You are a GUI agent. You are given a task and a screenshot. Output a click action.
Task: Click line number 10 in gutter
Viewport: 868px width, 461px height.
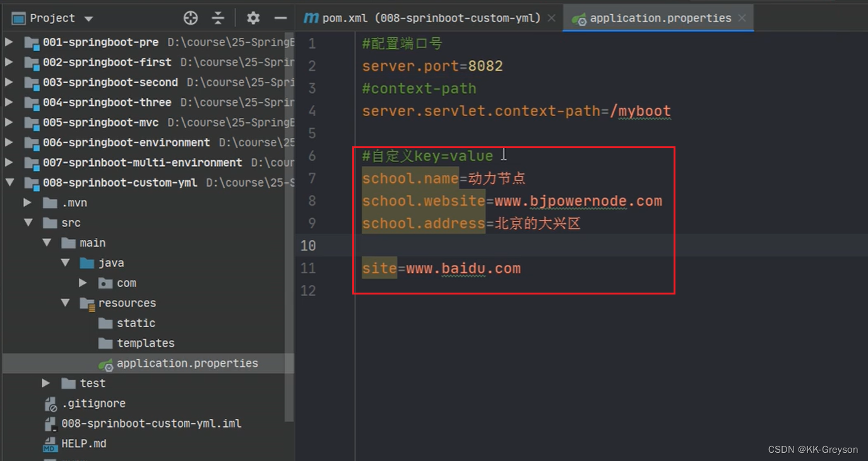point(307,245)
